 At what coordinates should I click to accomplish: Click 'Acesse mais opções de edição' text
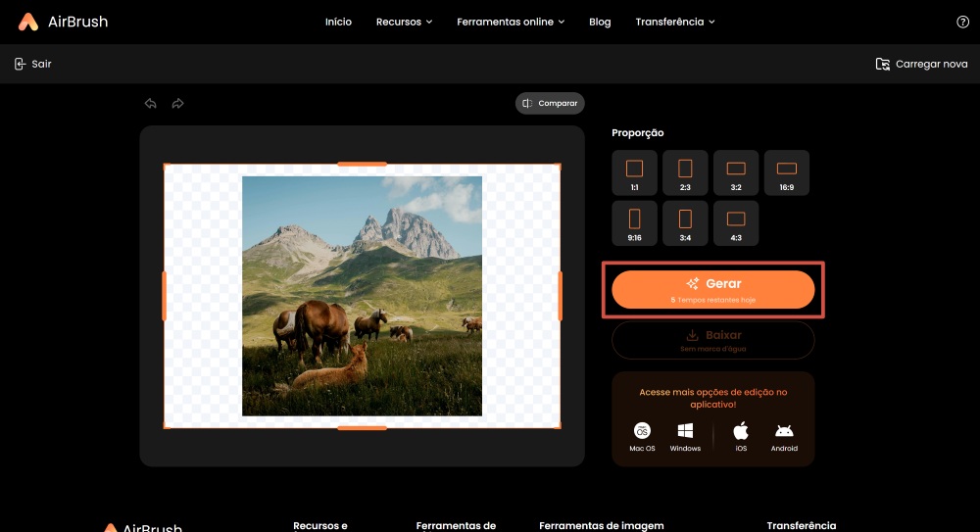[x=713, y=398]
